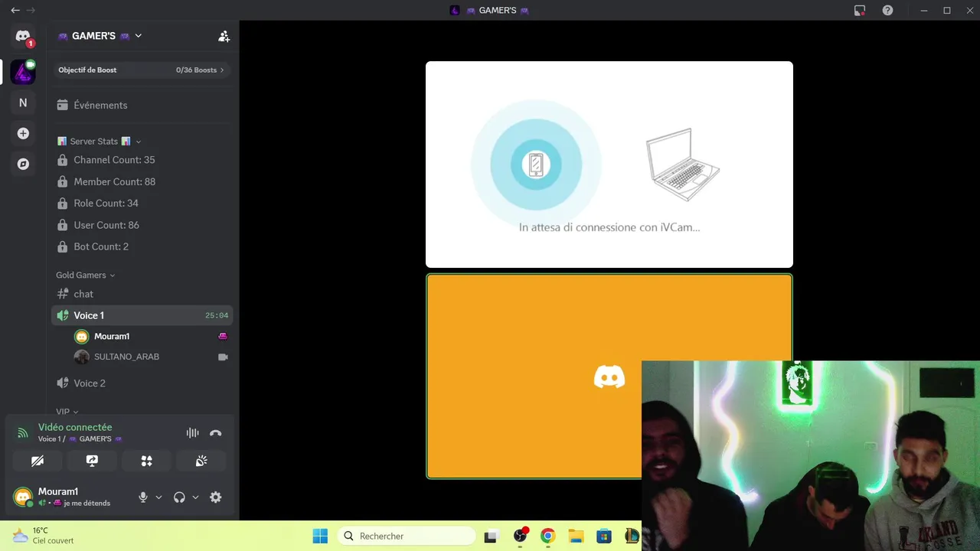Expand Objectif de Boost arrow
This screenshot has width=980, height=551.
point(222,70)
